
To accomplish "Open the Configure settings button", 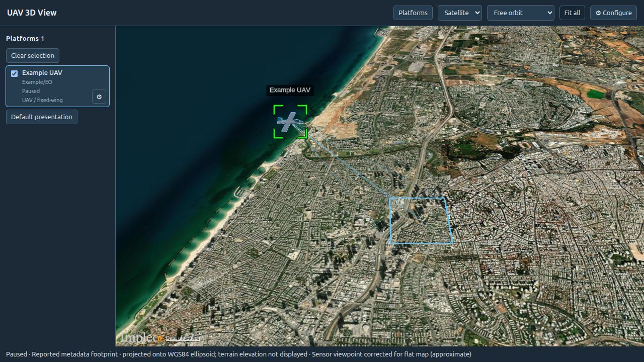I will [x=614, y=13].
